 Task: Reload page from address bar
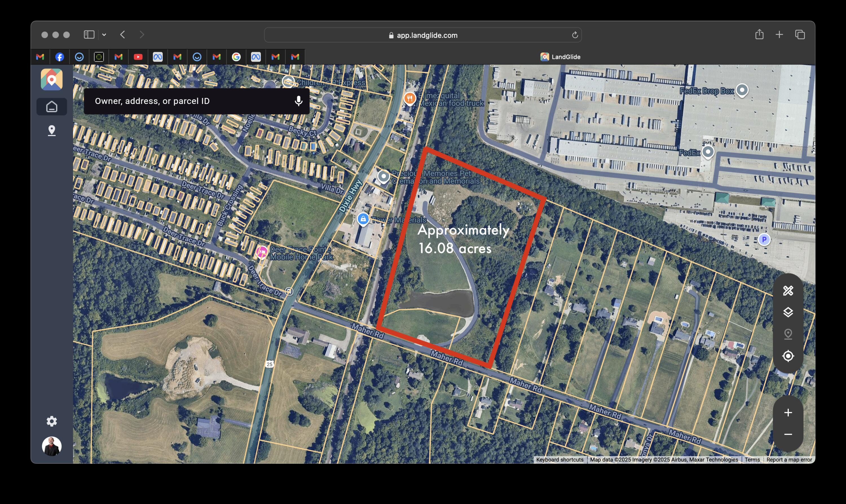[575, 35]
